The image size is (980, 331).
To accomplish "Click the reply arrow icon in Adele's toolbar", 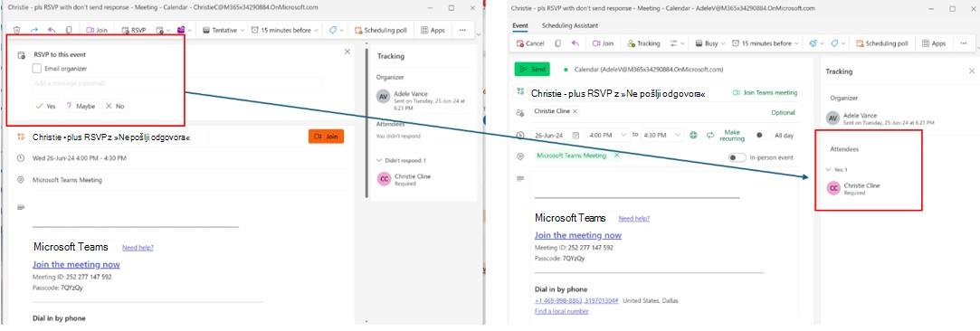I will coord(575,43).
